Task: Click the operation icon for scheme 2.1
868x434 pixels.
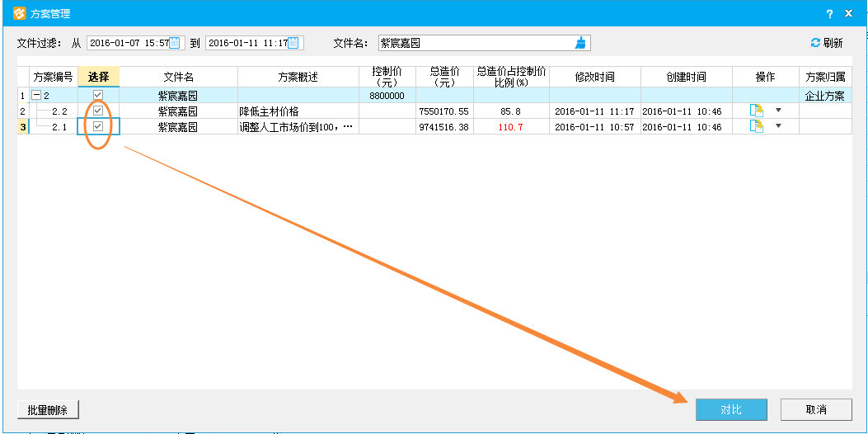Action: click(x=756, y=126)
